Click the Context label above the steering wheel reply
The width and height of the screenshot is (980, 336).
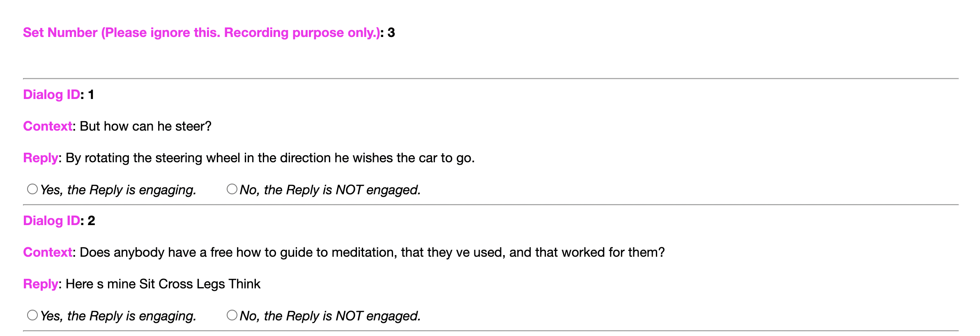tap(48, 126)
